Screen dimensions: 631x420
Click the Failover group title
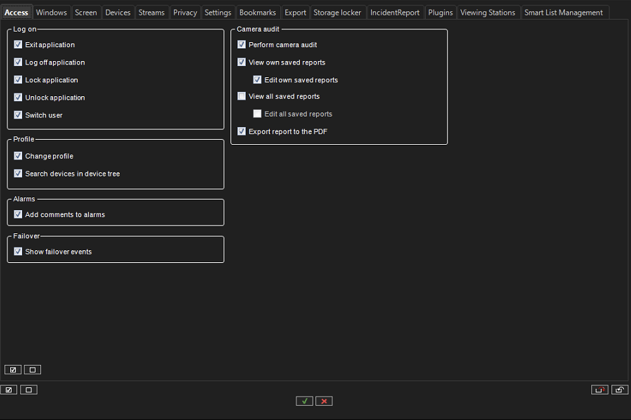27,236
